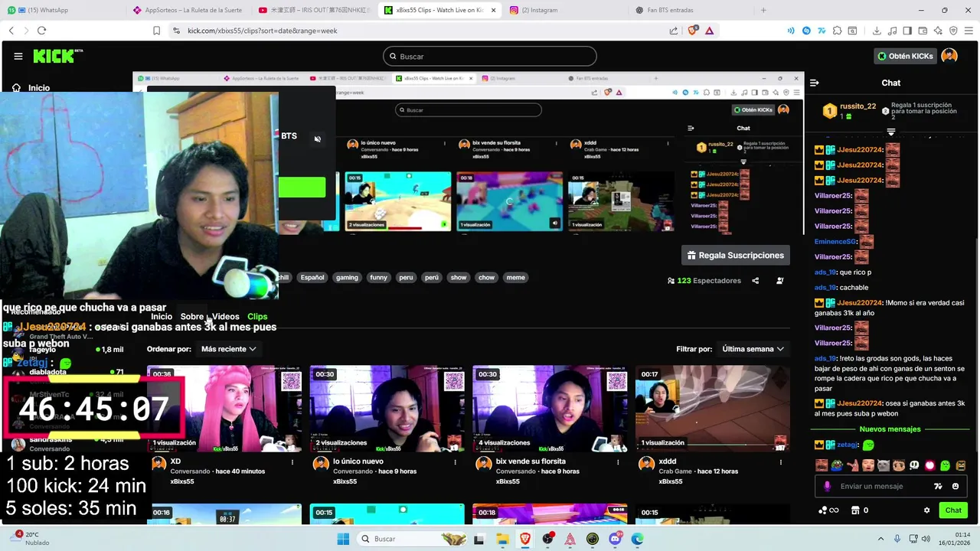Click the Kick Buscar search field

490,57
